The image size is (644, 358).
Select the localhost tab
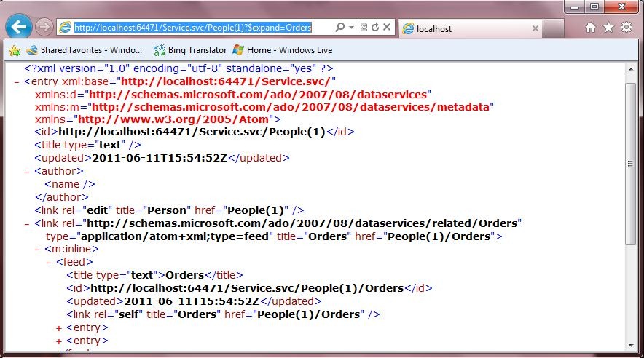coord(466,28)
